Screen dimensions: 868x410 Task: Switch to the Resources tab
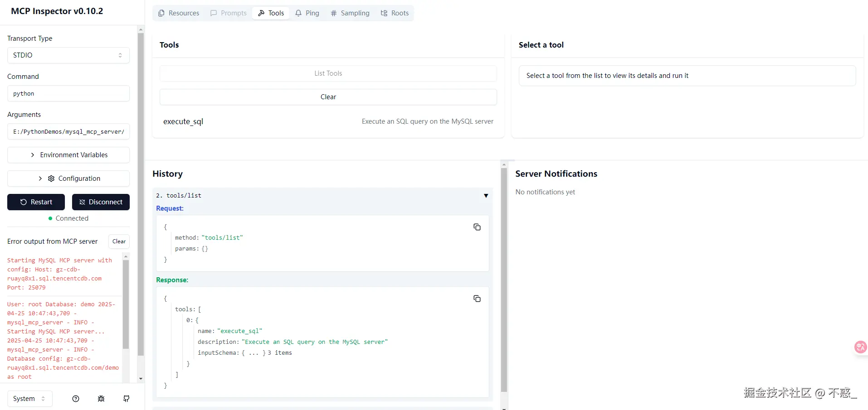click(x=179, y=13)
